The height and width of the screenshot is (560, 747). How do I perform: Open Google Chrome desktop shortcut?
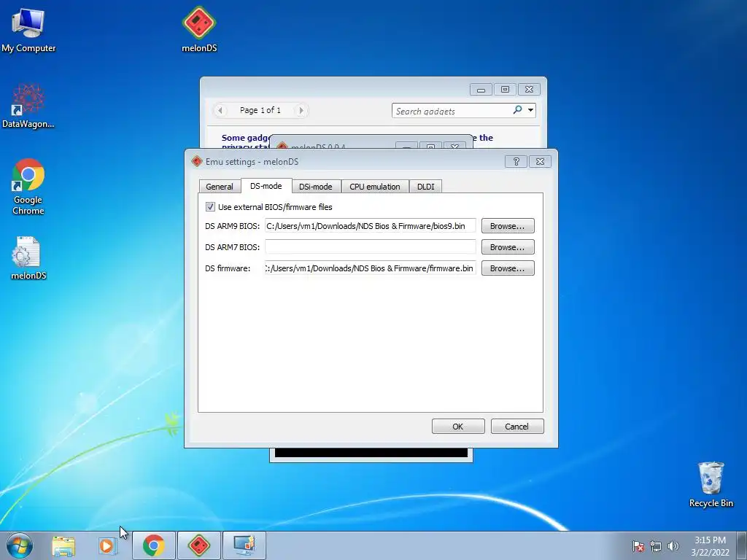click(28, 187)
